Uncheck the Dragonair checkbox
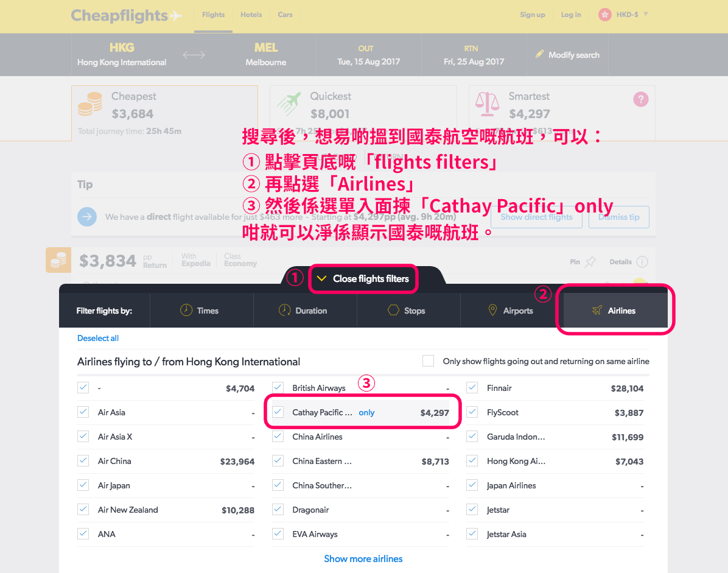 click(278, 510)
